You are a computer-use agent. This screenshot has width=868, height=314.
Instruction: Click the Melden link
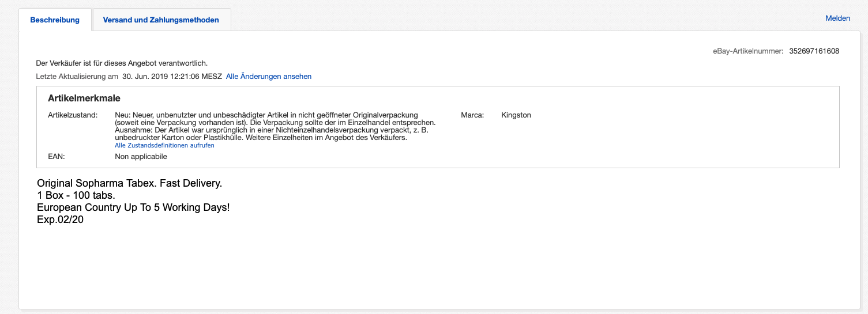[837, 18]
